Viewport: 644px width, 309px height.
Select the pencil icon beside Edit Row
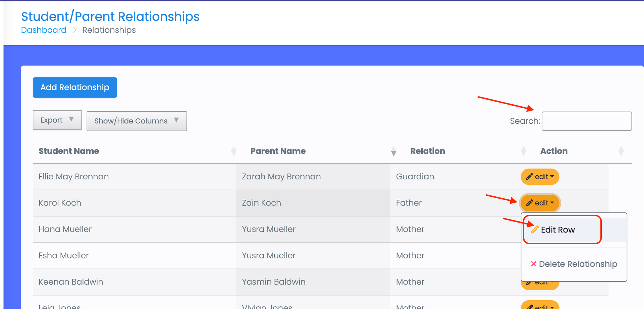[x=534, y=230]
